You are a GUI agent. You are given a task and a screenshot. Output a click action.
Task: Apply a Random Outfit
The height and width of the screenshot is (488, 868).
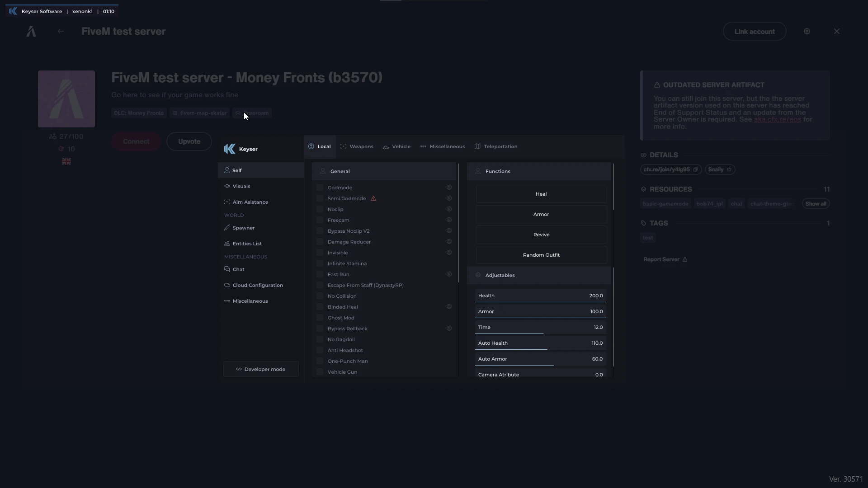point(541,255)
